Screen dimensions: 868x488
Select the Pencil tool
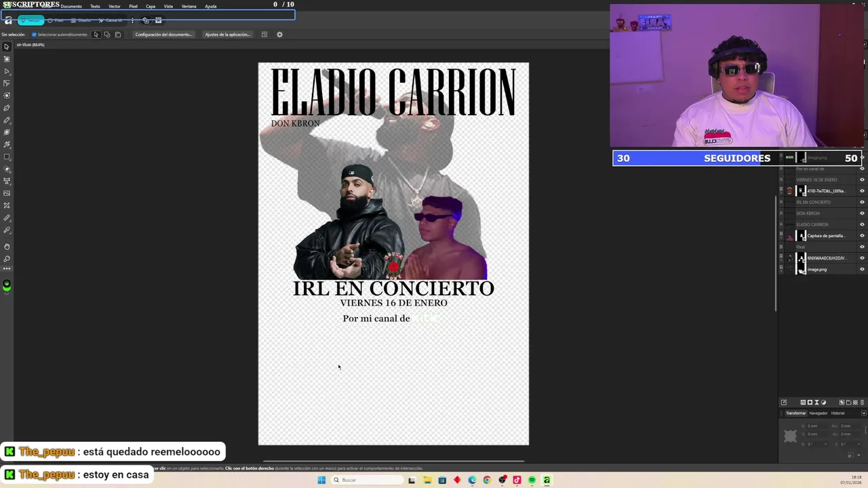[7, 120]
